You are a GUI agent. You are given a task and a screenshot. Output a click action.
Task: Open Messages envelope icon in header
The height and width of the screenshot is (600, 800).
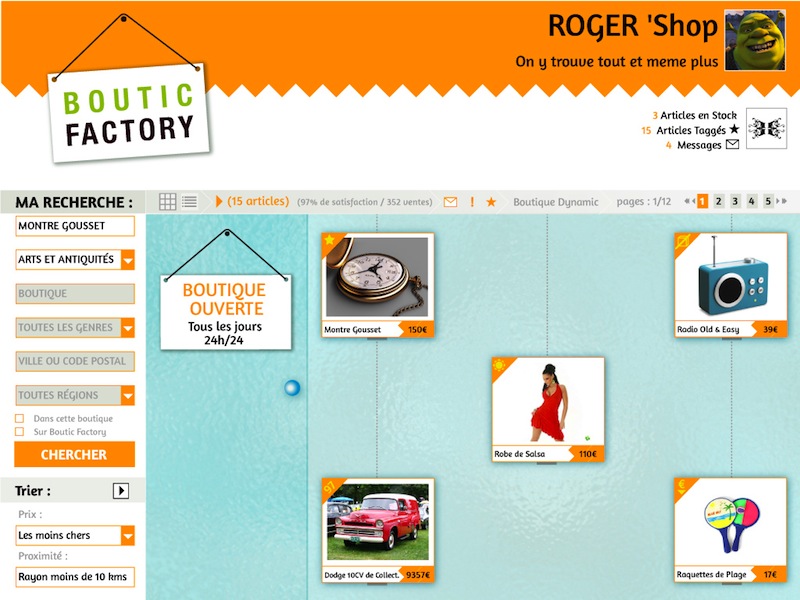point(732,145)
